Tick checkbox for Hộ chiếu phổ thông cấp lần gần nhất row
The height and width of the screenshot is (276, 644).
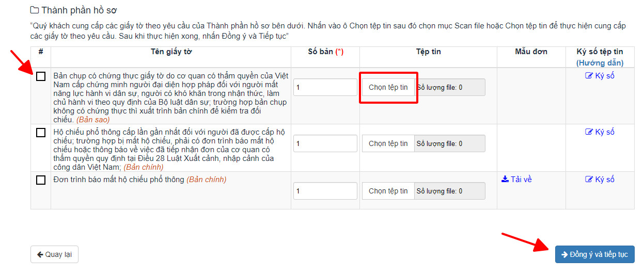(41, 133)
